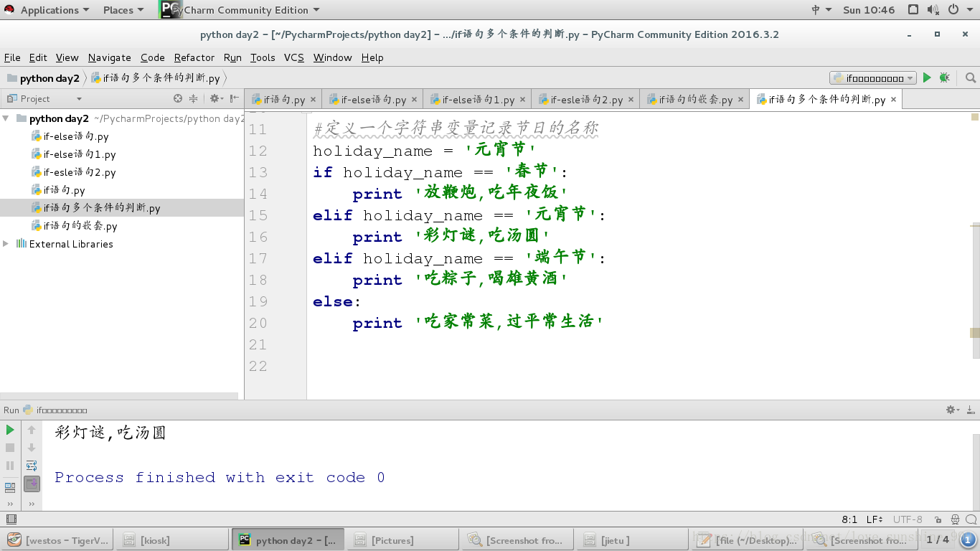Click the Up the stack trace arrow
The height and width of the screenshot is (551, 980).
point(32,430)
